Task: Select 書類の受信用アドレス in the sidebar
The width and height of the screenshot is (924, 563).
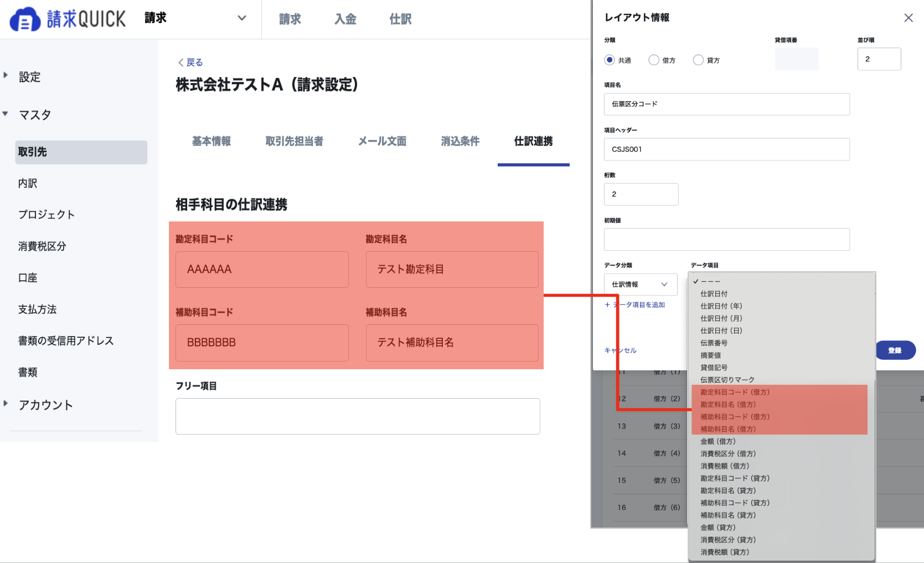Action: coord(66,341)
